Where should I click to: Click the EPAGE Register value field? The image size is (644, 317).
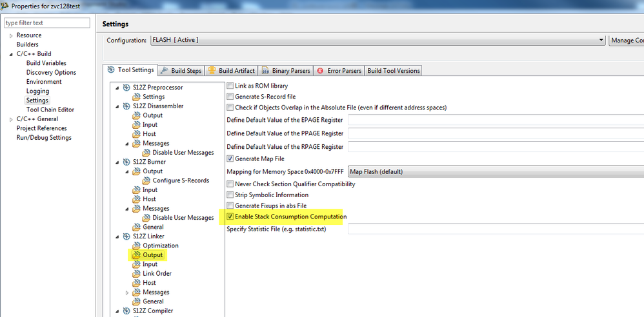[x=496, y=120]
